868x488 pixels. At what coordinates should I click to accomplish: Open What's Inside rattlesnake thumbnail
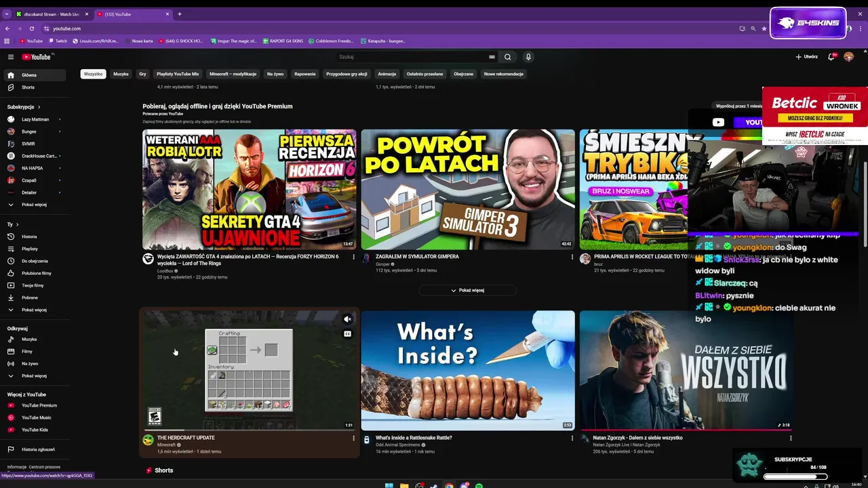pos(468,371)
